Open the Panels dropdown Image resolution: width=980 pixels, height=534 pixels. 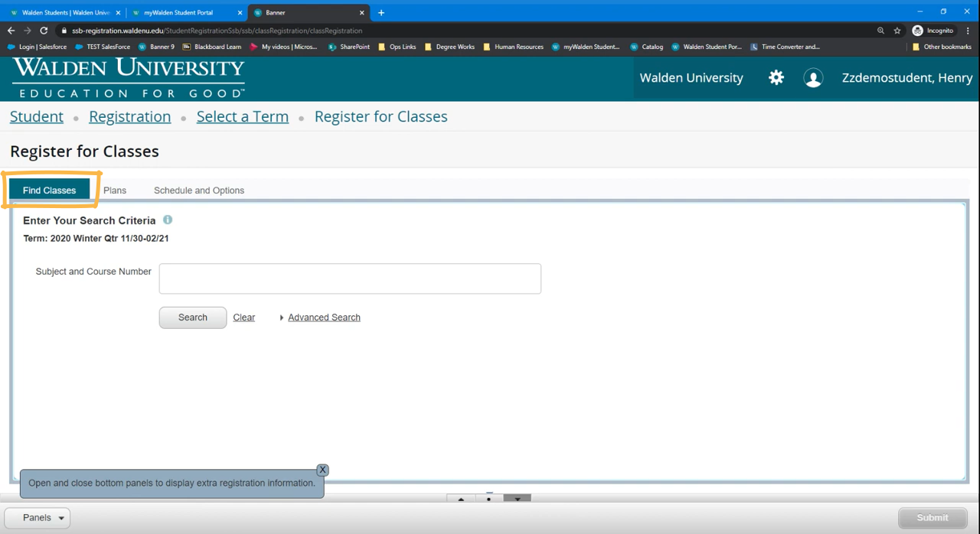pos(37,518)
